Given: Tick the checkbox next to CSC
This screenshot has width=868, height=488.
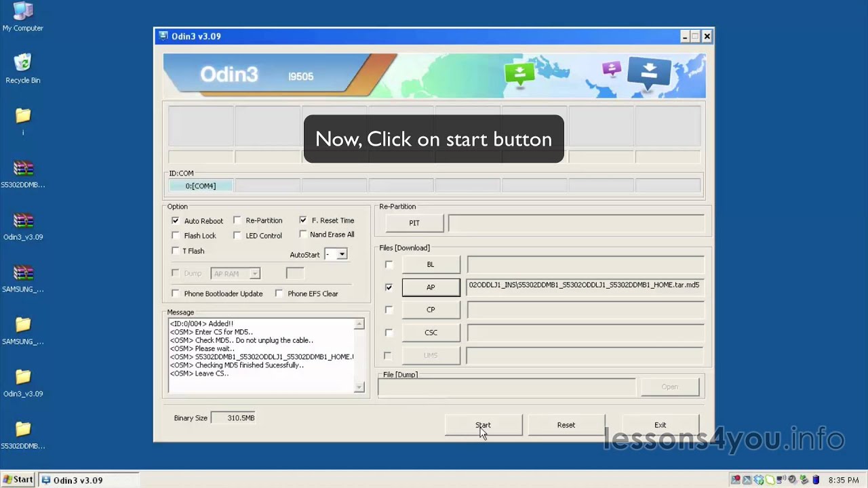Looking at the screenshot, I should pos(389,333).
